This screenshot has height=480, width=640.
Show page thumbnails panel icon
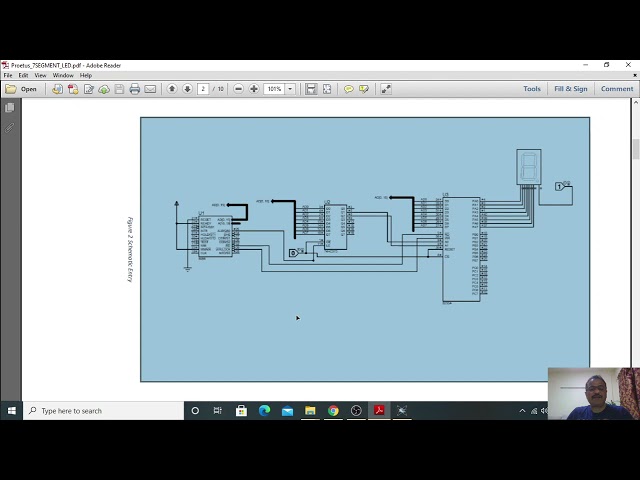(x=10, y=108)
